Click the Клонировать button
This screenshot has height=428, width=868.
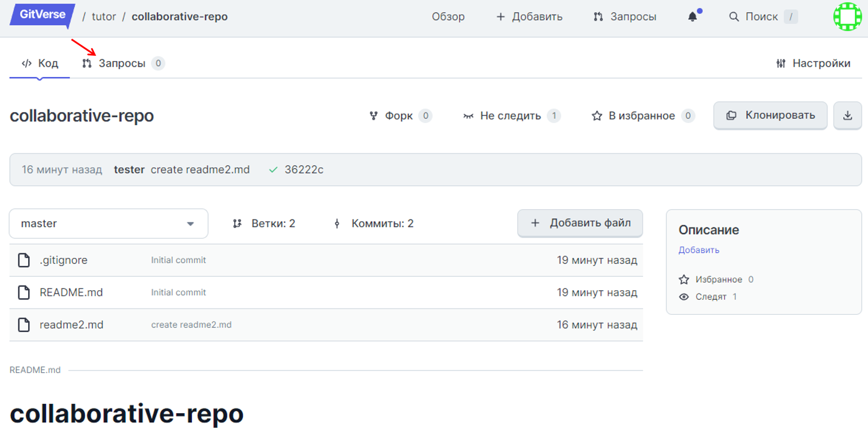[770, 115]
